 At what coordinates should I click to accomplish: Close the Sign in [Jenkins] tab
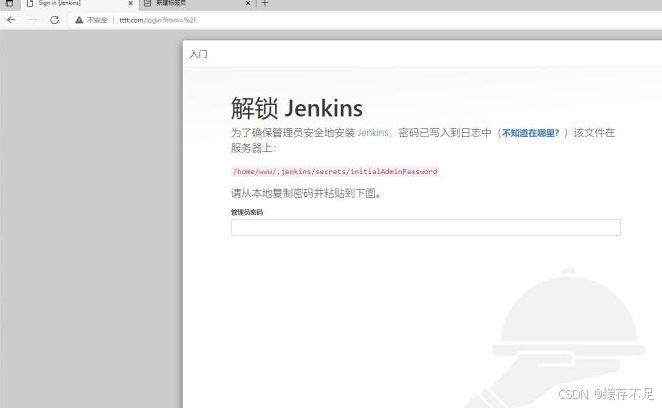click(130, 3)
